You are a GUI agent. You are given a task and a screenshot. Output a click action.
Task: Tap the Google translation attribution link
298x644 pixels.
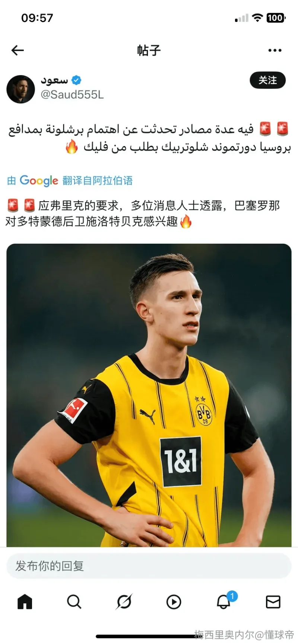tap(70, 180)
